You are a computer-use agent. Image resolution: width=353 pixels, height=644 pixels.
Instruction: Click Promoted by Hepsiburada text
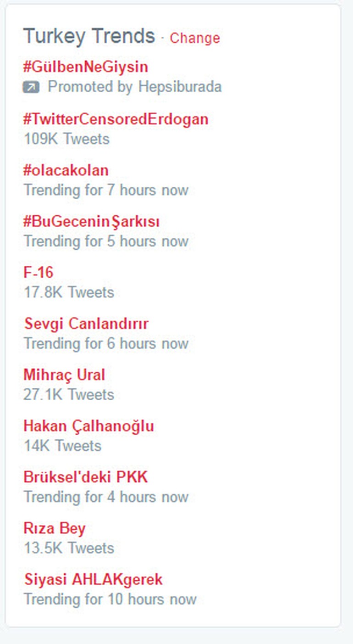134,87
